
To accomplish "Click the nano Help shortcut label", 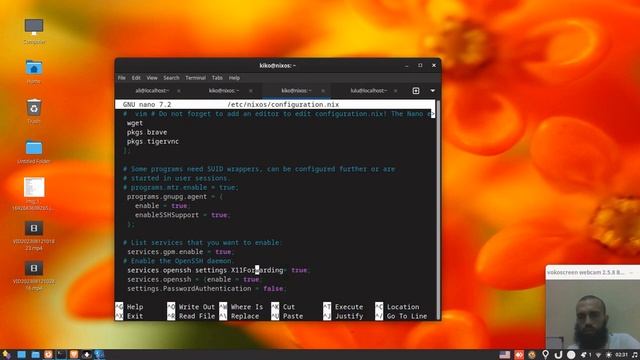I will point(135,307).
